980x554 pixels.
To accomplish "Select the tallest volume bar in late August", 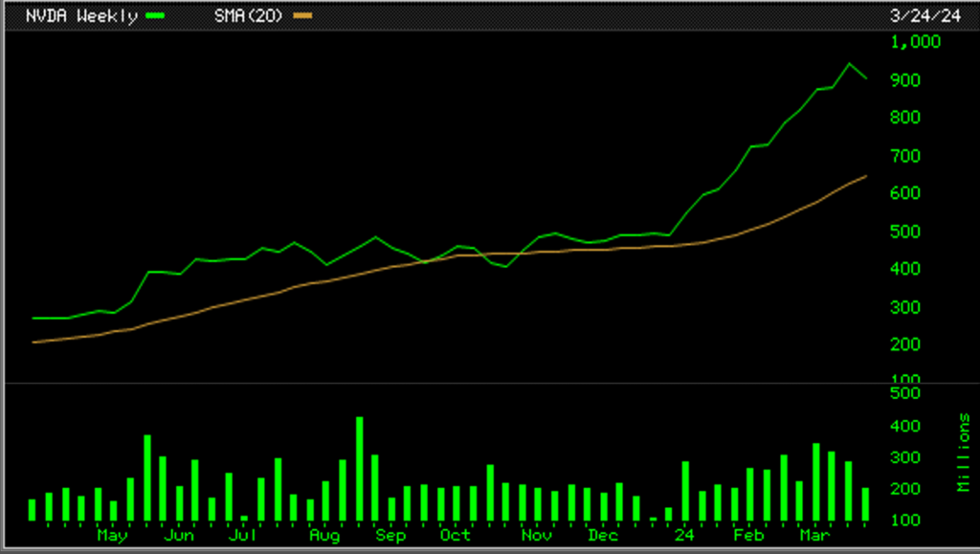I will [360, 469].
